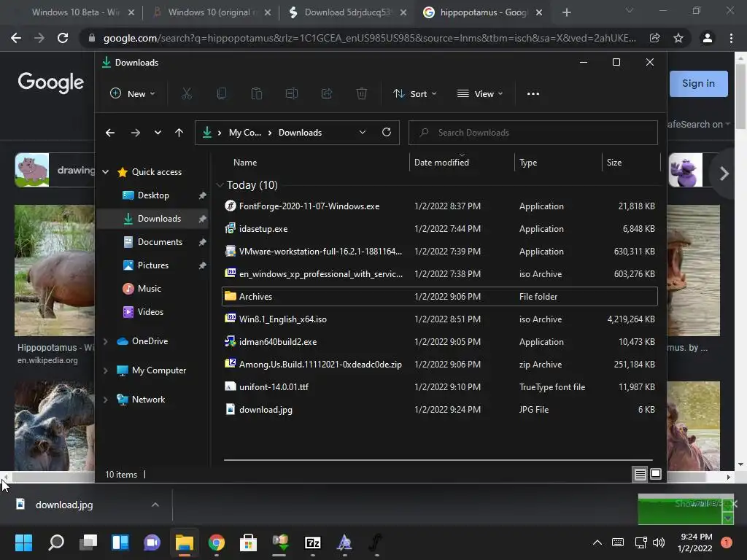Screen dimensions: 747x560
Task: Collapse the Today (10) group
Action: pos(220,184)
